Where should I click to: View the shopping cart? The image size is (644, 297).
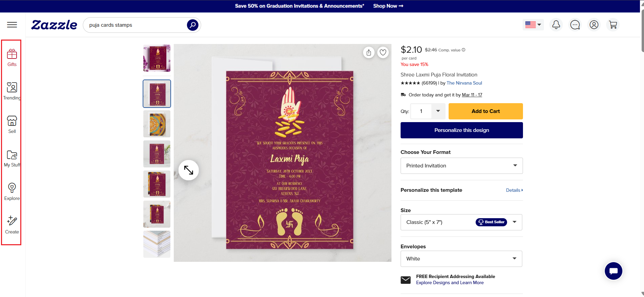(x=613, y=25)
